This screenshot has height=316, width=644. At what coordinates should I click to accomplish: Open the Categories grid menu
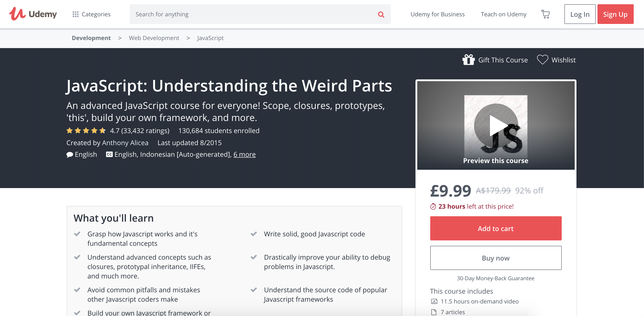tap(91, 14)
